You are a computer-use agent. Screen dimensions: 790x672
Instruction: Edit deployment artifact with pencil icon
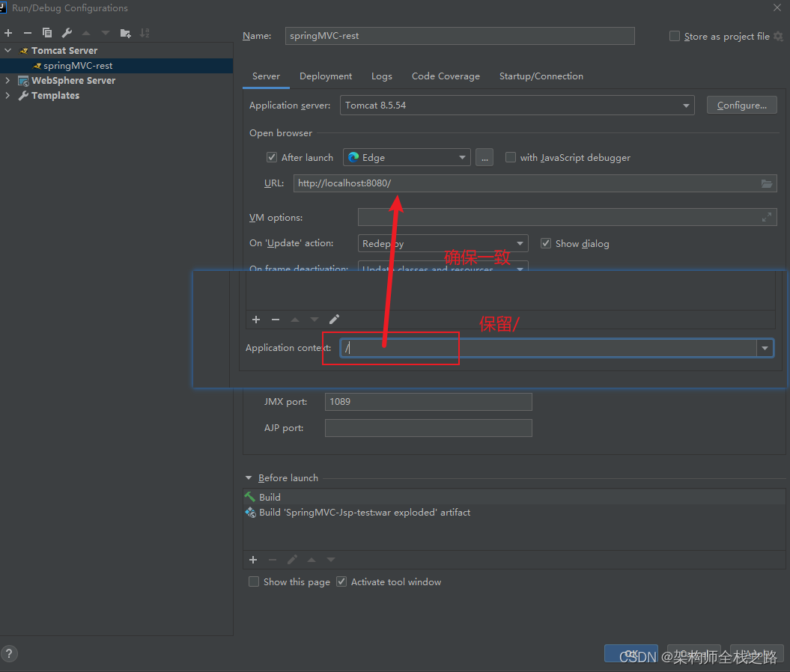(334, 320)
